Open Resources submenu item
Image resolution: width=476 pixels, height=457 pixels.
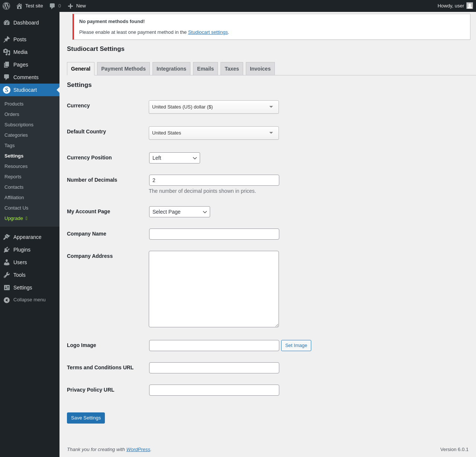(x=30, y=166)
